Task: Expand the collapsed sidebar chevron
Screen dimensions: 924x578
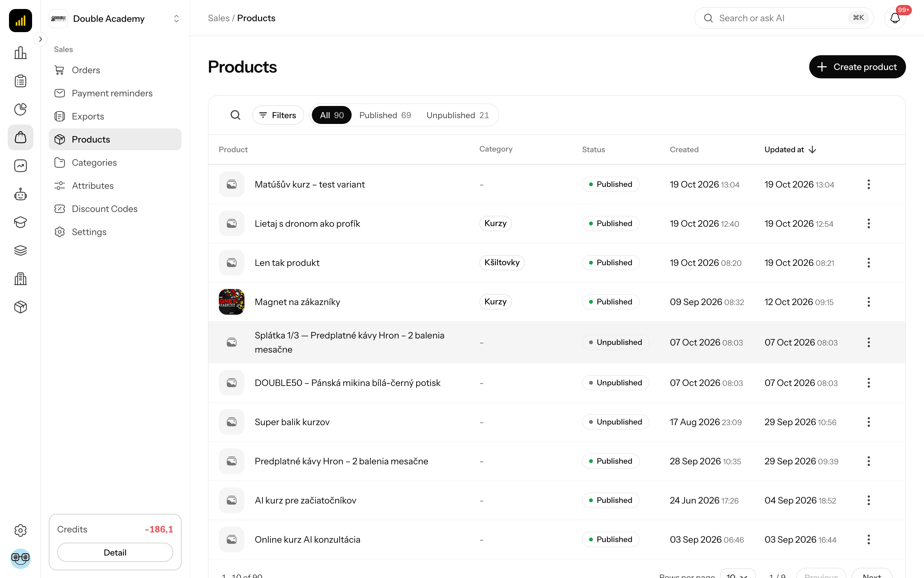Action: [40, 39]
